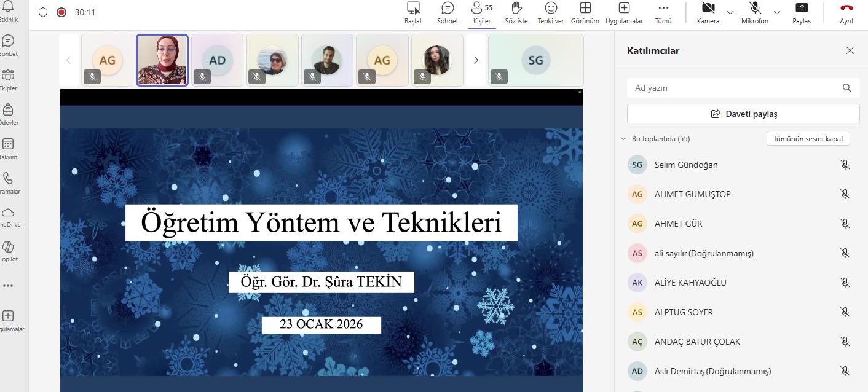Screen dimensions: 868x392
Task: Show next participant thumbnails with right arrow
Action: pyautogui.click(x=476, y=60)
